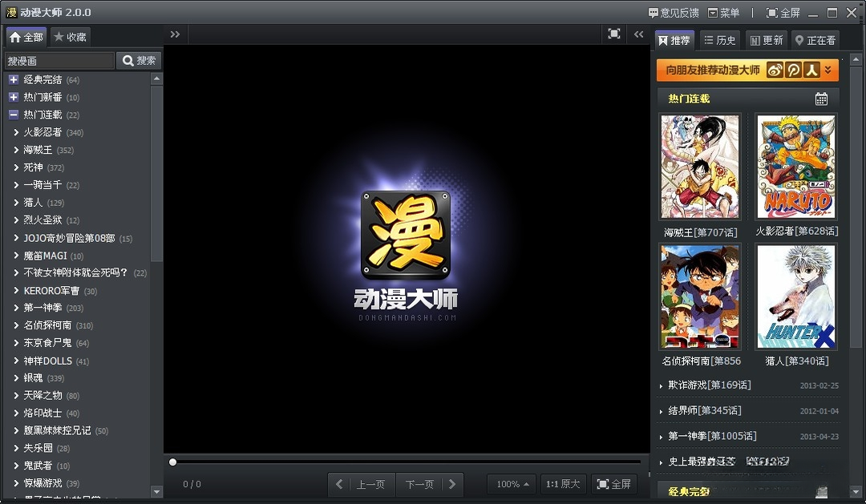Image resolution: width=866 pixels, height=504 pixels.
Task: Switch to the 推荐 tab
Action: tap(674, 40)
